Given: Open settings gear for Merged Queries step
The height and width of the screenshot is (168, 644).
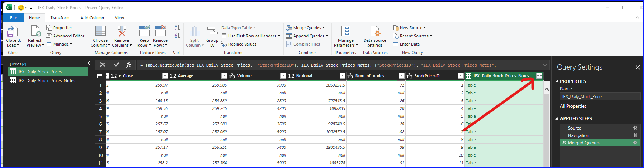Looking at the screenshot, I should pos(636,142).
